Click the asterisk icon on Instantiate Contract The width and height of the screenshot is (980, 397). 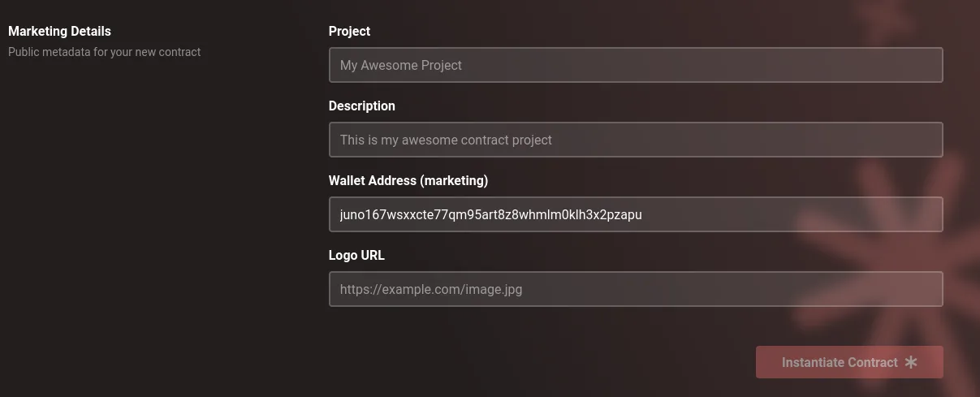tap(911, 362)
